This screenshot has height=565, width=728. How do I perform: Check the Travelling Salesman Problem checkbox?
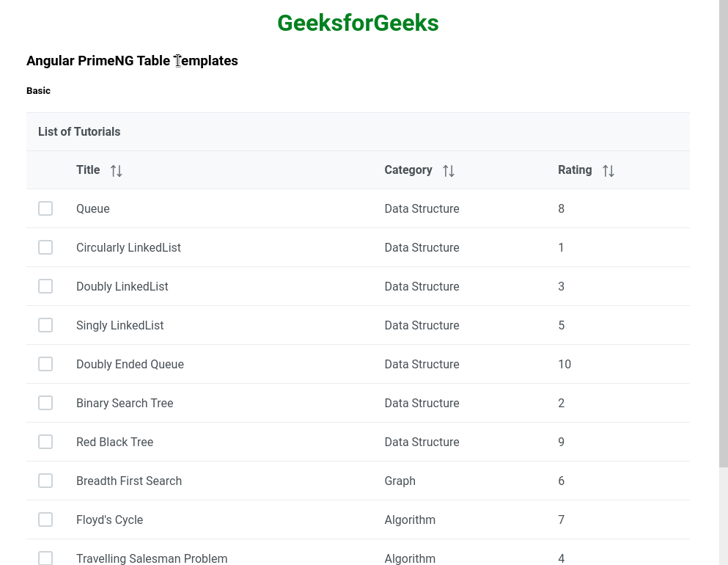click(45, 558)
